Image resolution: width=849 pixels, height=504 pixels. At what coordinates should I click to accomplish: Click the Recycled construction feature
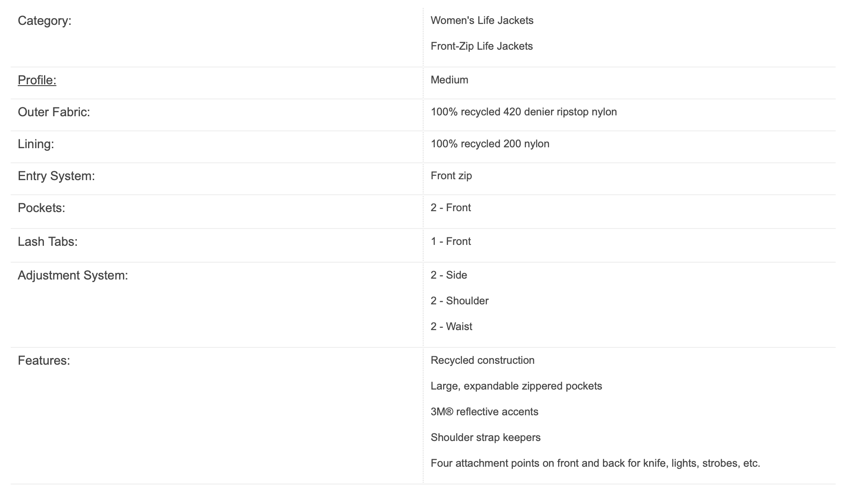tap(483, 360)
